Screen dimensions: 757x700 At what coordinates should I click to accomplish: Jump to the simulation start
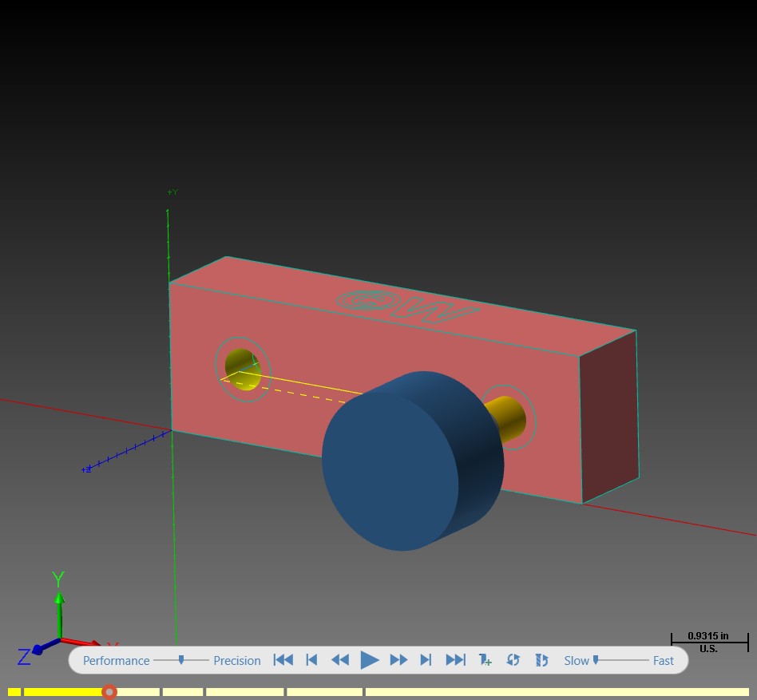point(283,660)
